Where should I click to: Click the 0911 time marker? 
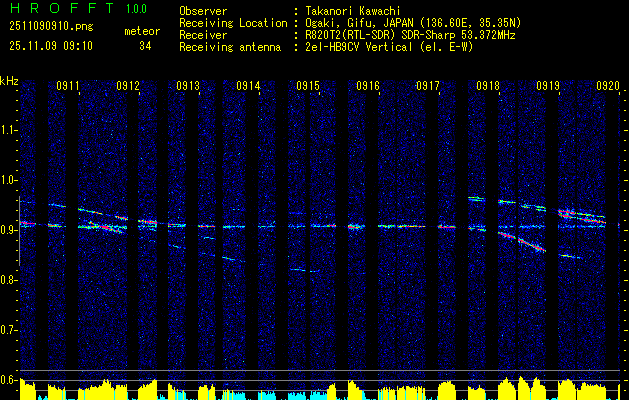(x=67, y=86)
